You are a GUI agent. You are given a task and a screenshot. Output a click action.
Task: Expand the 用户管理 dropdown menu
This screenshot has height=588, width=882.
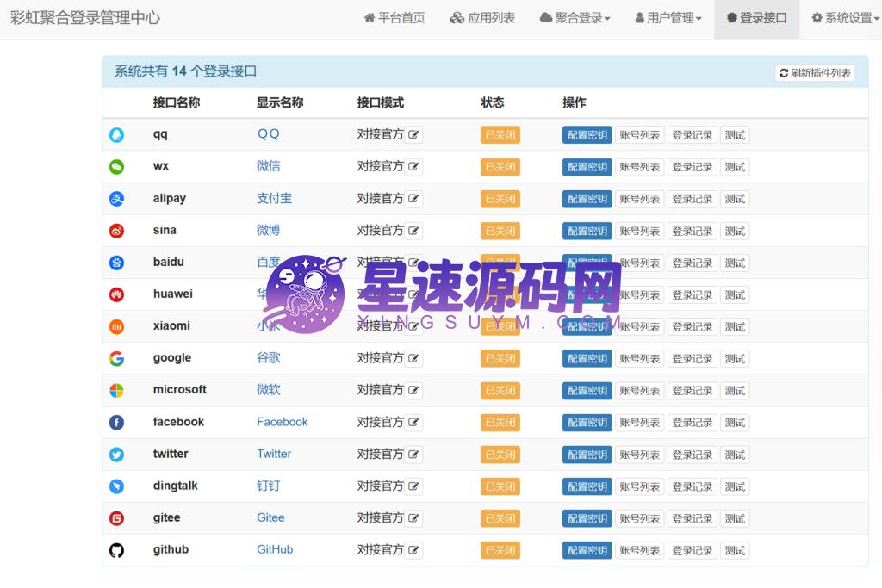[x=668, y=18]
